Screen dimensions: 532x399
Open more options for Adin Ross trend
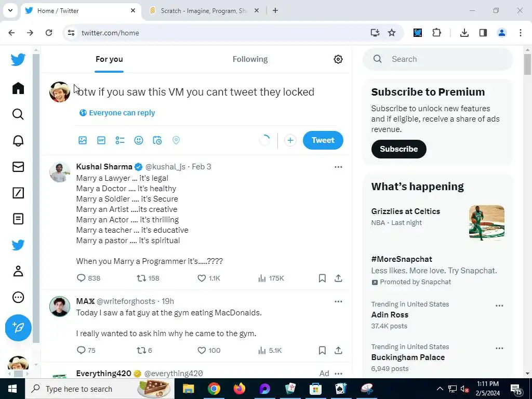(499, 305)
